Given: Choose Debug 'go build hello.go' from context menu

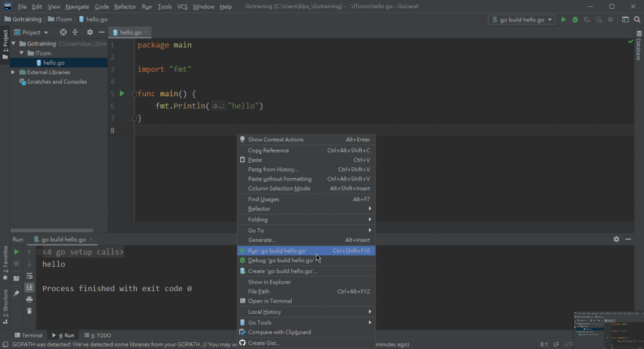Looking at the screenshot, I should coord(306,260).
